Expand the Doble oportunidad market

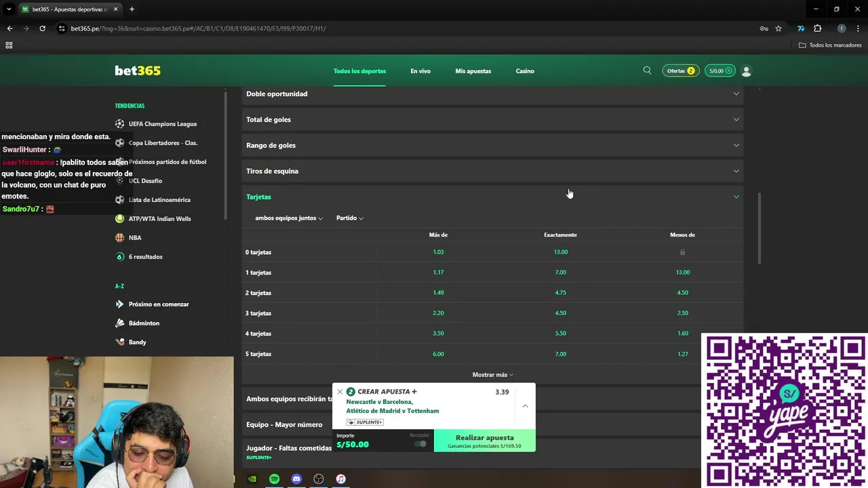(492, 94)
